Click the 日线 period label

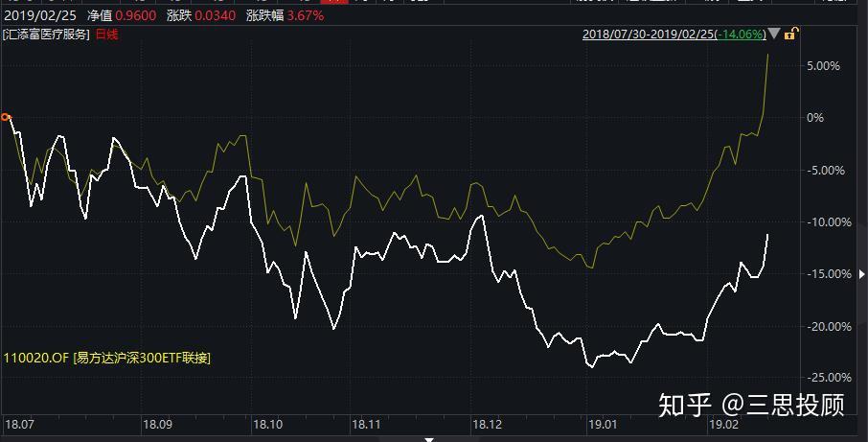click(x=107, y=35)
